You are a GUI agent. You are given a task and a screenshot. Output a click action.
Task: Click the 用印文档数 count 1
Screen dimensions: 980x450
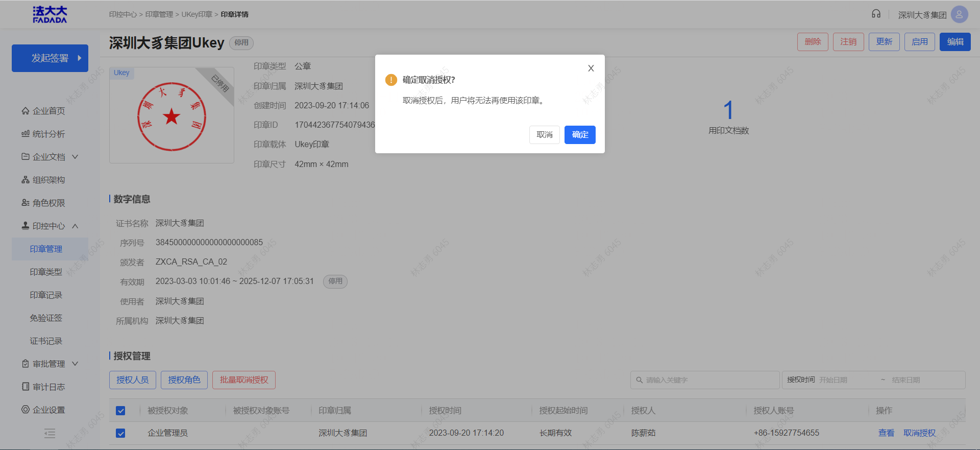(728, 111)
